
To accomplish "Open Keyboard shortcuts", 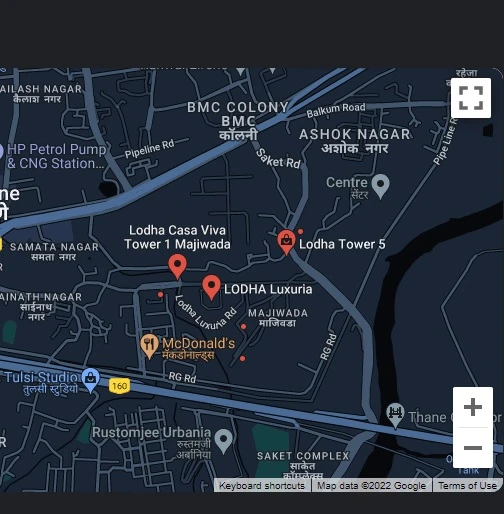I will point(262,486).
